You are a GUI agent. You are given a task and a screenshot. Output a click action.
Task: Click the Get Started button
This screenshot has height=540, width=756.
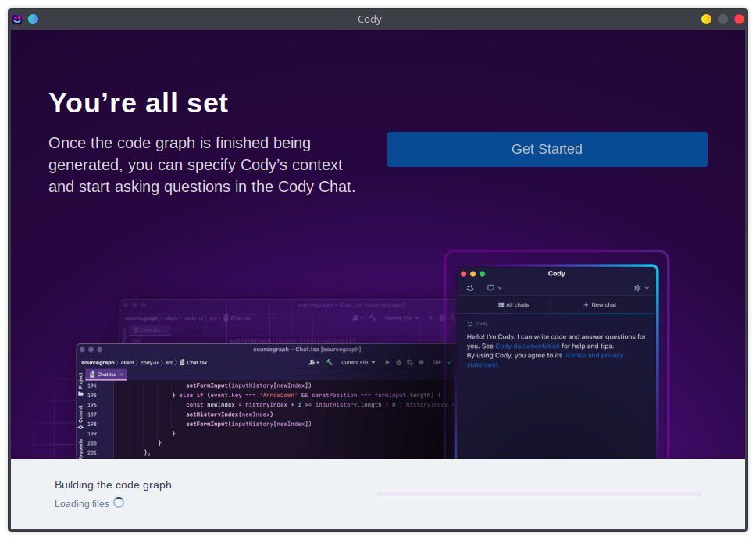(547, 149)
